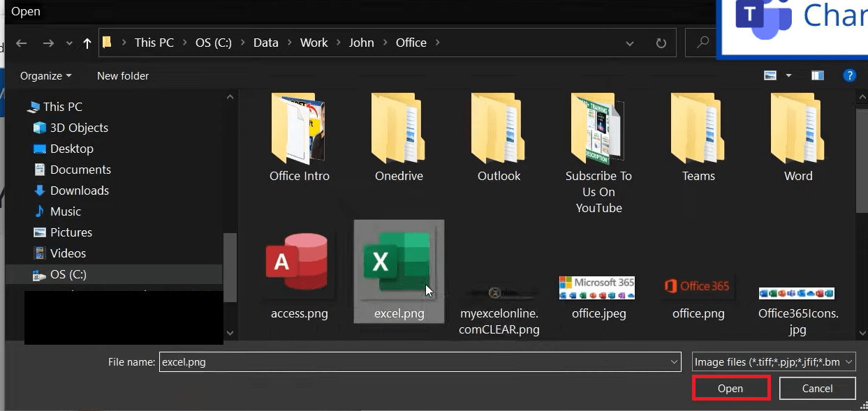Click the navigation pane scrollbar
The height and width of the screenshot is (411, 868).
(229, 269)
